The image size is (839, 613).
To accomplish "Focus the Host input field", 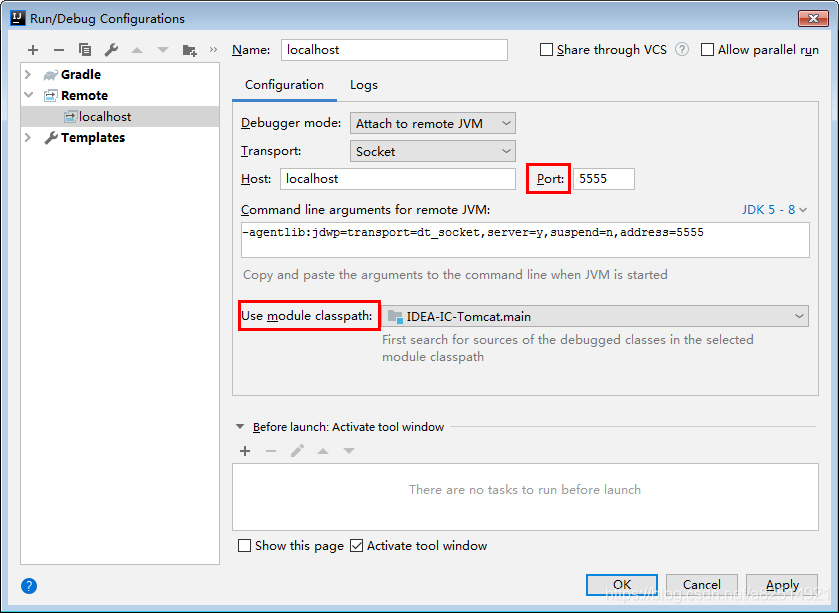I will click(398, 179).
